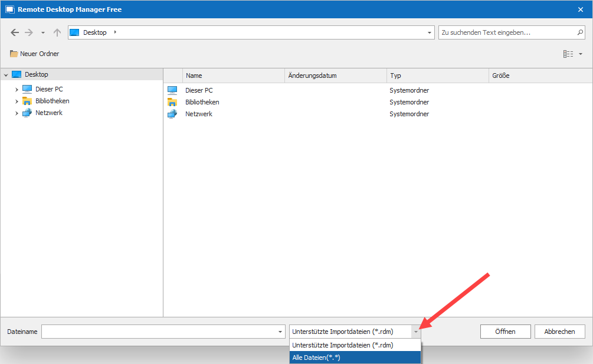Open the Dateiname combo box dropdown
Screen dimensions: 593x364
click(280, 332)
